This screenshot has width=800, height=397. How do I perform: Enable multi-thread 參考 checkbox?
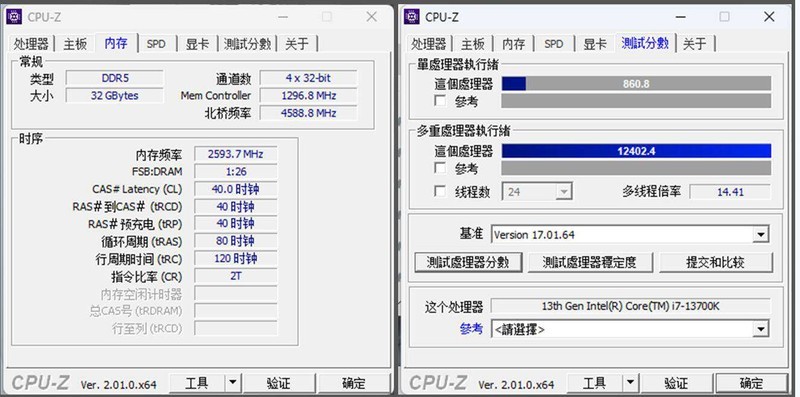click(440, 167)
